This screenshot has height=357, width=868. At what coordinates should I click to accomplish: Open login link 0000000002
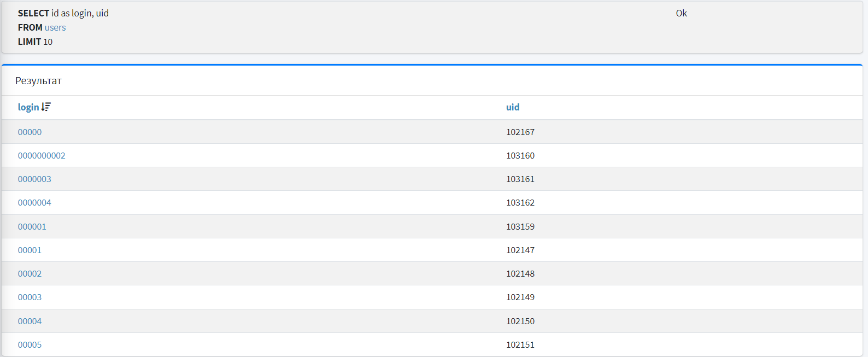(42, 155)
